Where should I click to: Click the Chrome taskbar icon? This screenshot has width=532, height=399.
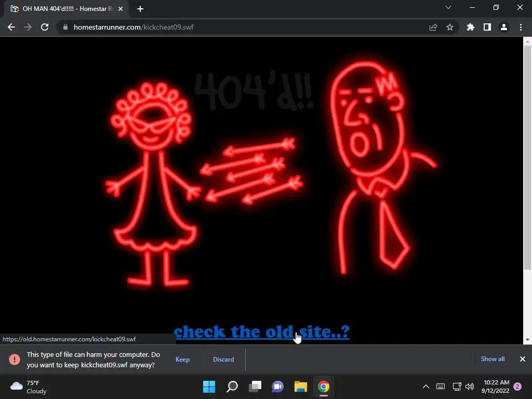coord(323,387)
